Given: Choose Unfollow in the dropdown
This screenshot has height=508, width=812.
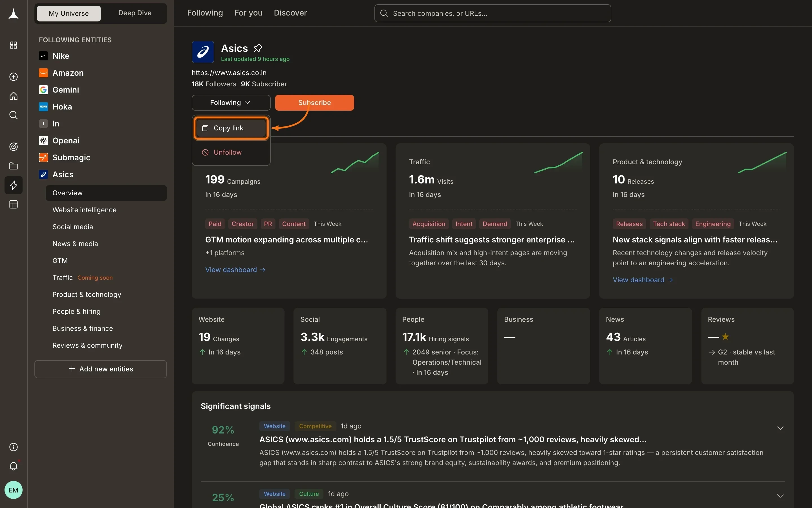Looking at the screenshot, I should (x=231, y=152).
